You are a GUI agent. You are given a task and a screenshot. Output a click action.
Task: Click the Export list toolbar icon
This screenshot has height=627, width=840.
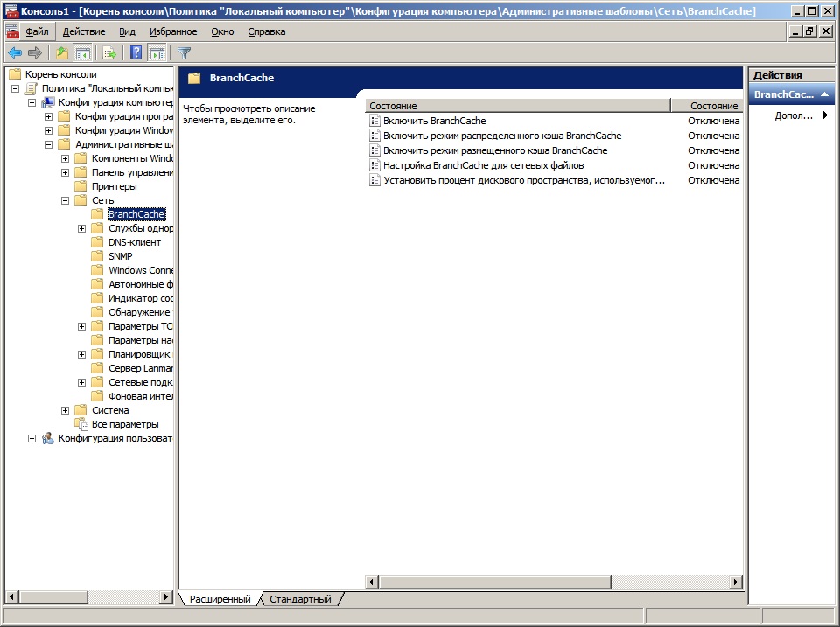(x=109, y=53)
